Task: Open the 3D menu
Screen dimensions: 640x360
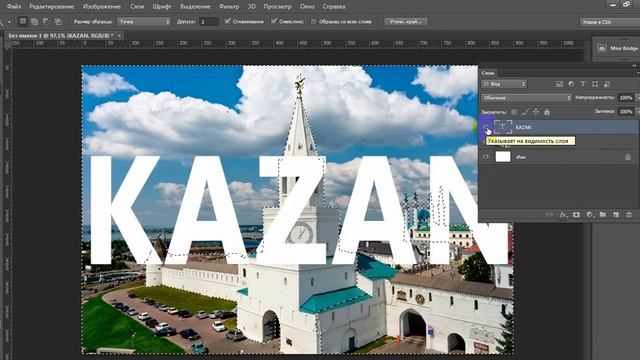Action: click(251, 7)
